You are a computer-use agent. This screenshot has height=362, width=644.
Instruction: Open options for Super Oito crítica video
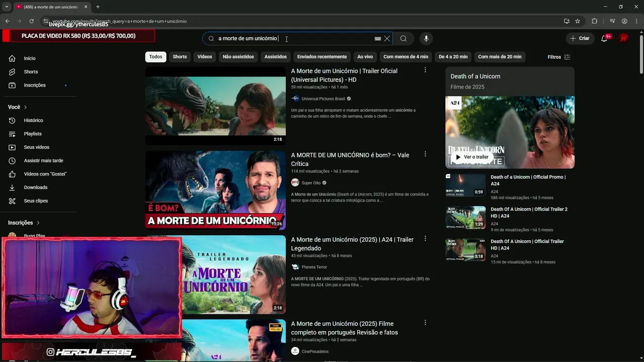click(x=425, y=154)
